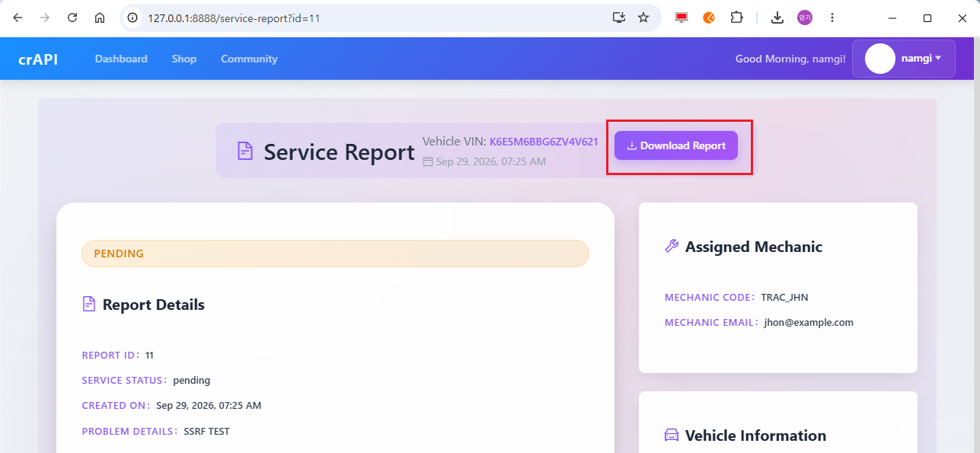This screenshot has width=980, height=453.
Task: Click the Vehicle Information car icon
Action: tap(672, 435)
